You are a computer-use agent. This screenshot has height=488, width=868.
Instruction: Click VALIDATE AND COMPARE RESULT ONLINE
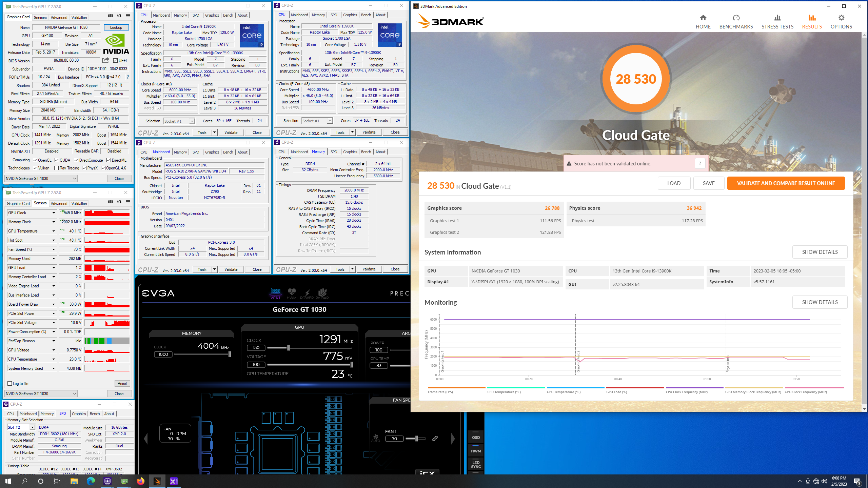(x=786, y=183)
